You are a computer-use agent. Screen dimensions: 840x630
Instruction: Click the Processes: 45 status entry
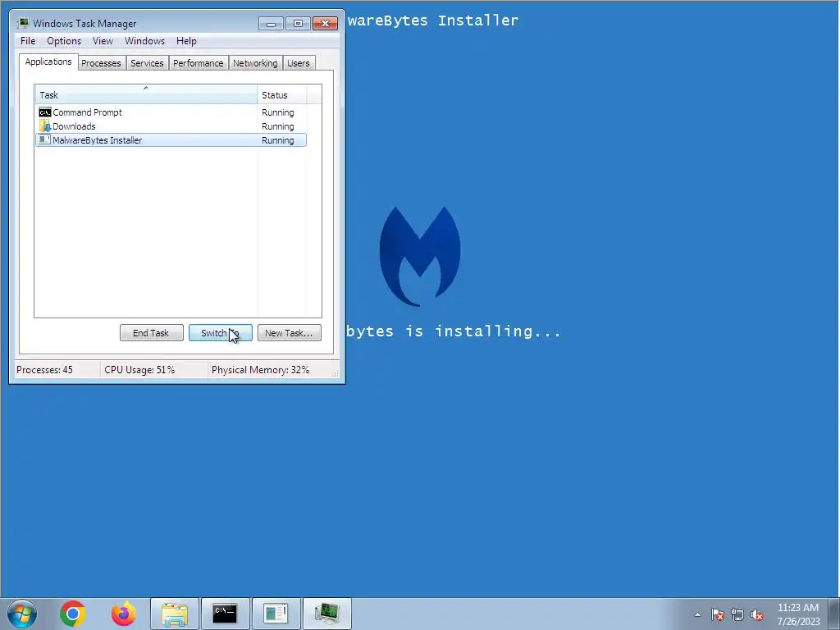(x=44, y=370)
